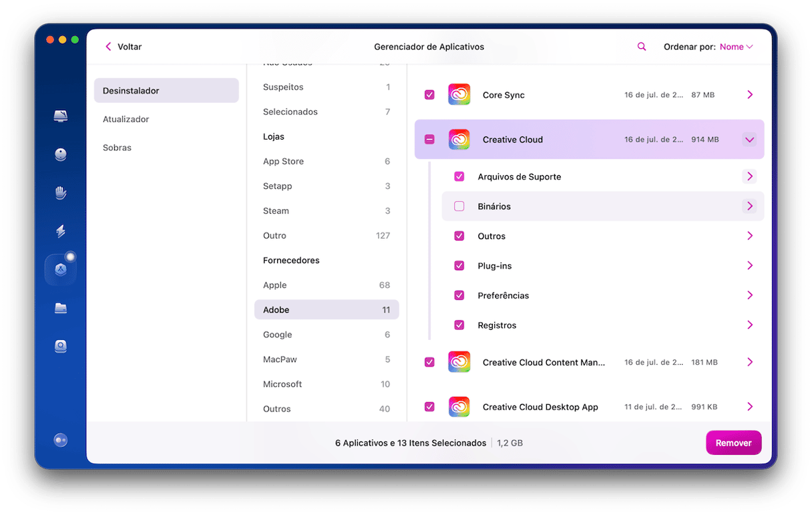This screenshot has height=515, width=812.
Task: Click the Lojas section heading
Action: [x=274, y=136]
